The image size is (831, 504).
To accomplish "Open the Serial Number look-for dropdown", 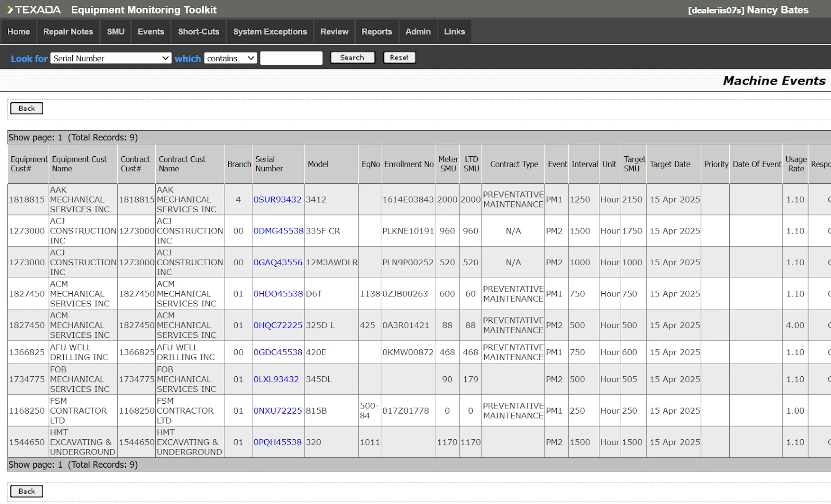I will click(x=111, y=58).
